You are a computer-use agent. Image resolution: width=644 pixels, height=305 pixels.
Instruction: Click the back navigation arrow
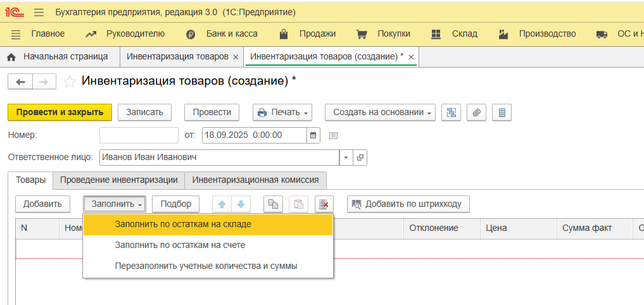click(20, 82)
